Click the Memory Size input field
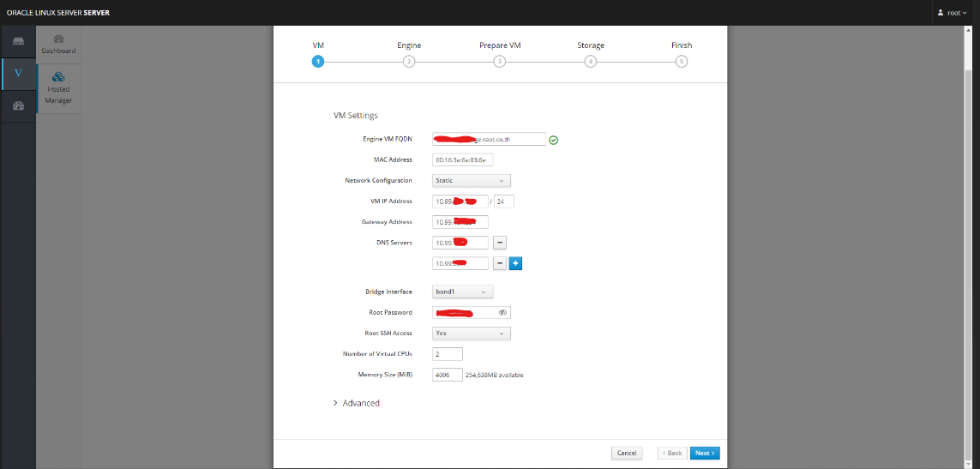Viewport: 980px width, 469px height. coord(447,375)
